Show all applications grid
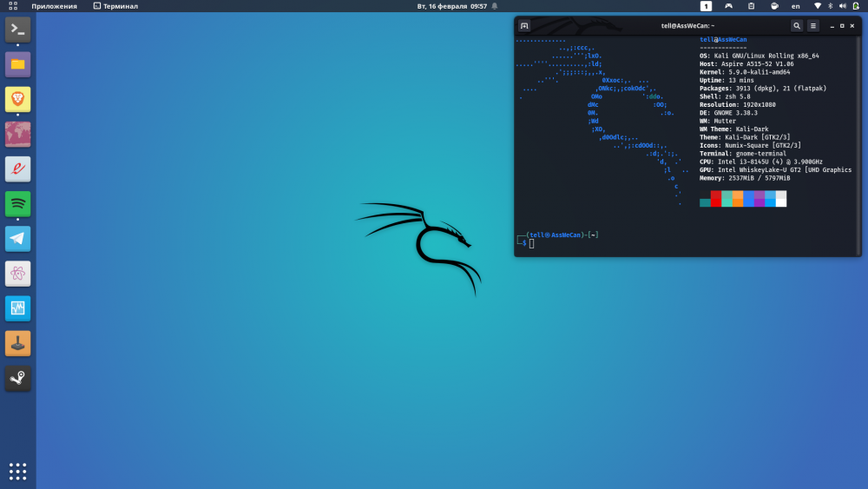This screenshot has height=489, width=868. [17, 471]
